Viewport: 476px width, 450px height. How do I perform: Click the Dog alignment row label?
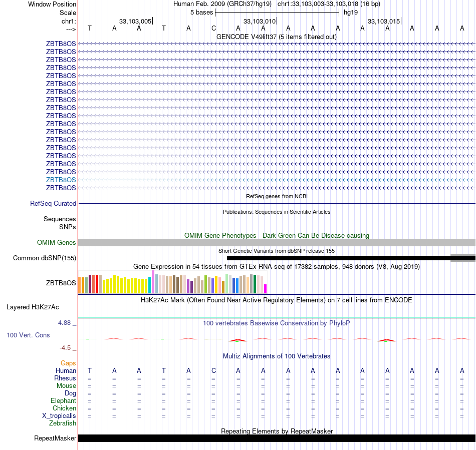[70, 393]
